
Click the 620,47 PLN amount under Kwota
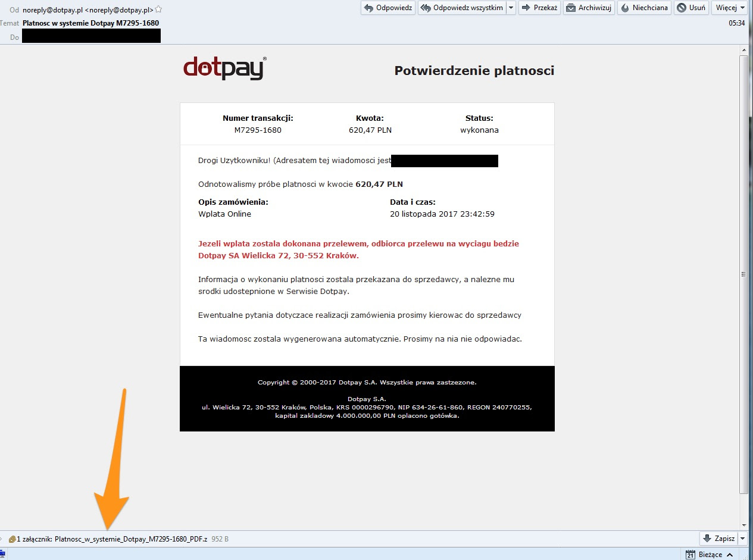[x=370, y=130]
